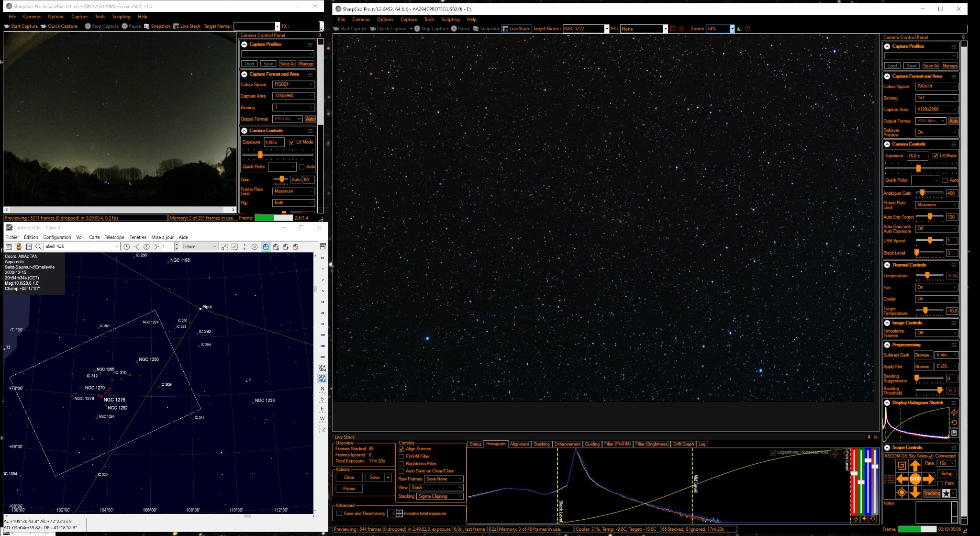The image size is (980, 536).
Task: Click the telescope slew right arrow
Action: 928,479
